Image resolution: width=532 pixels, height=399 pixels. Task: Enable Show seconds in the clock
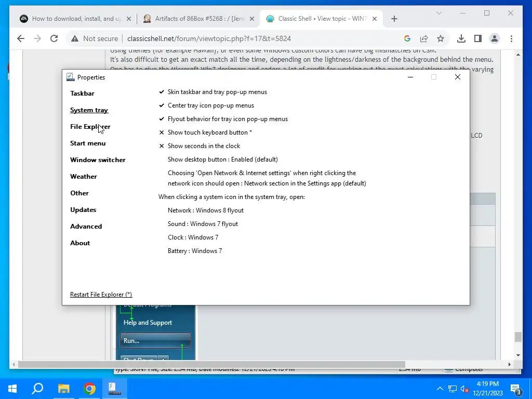[x=199, y=146]
